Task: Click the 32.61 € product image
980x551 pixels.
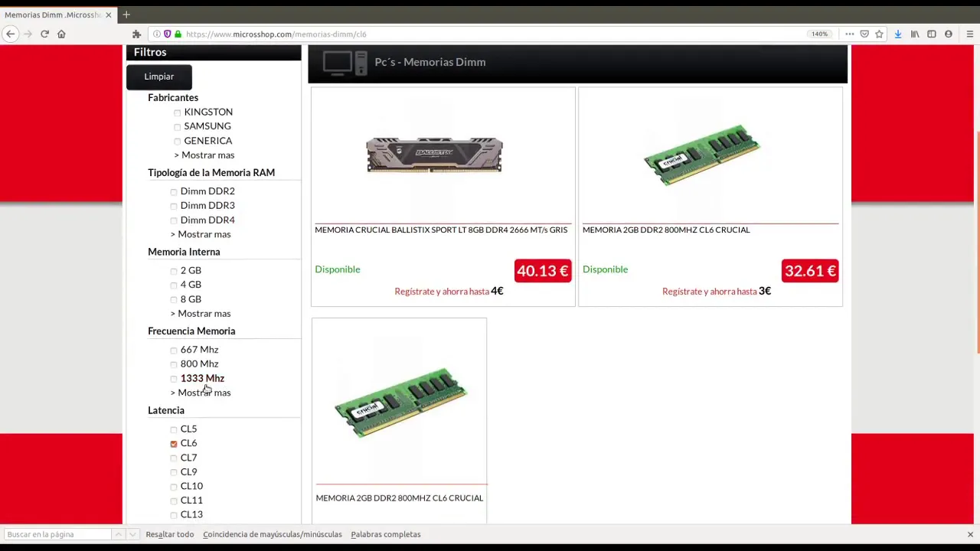Action: pyautogui.click(x=702, y=155)
